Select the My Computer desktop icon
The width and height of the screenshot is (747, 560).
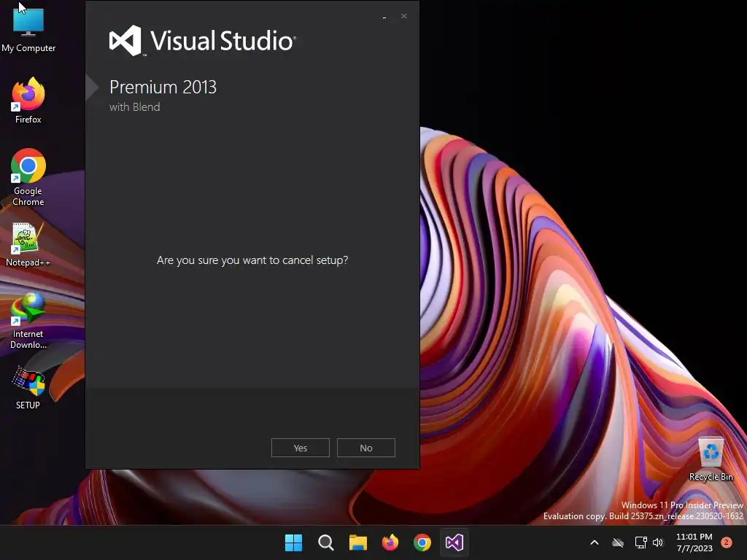click(28, 30)
